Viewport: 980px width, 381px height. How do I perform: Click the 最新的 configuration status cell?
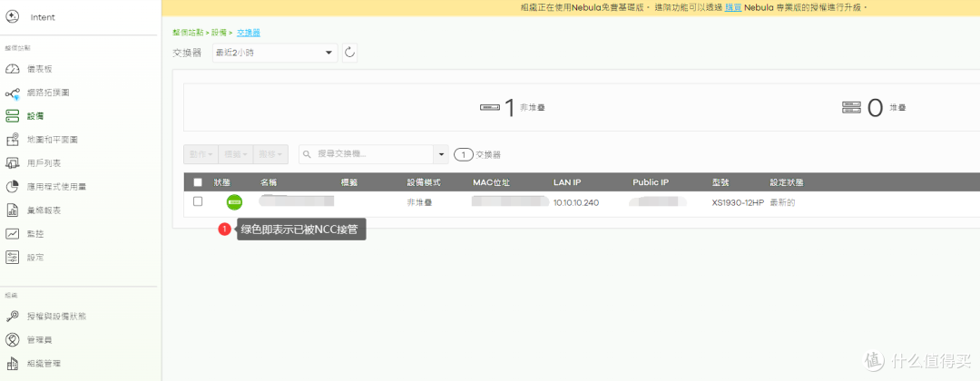782,203
